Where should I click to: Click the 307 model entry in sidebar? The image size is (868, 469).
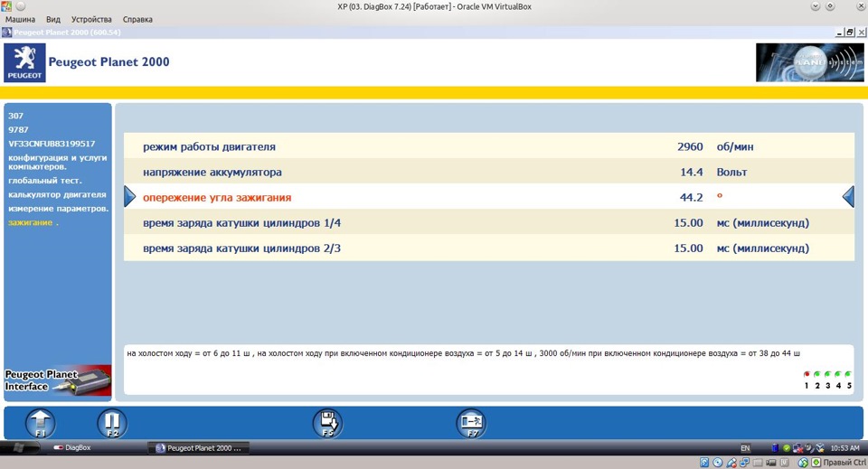tap(15, 116)
